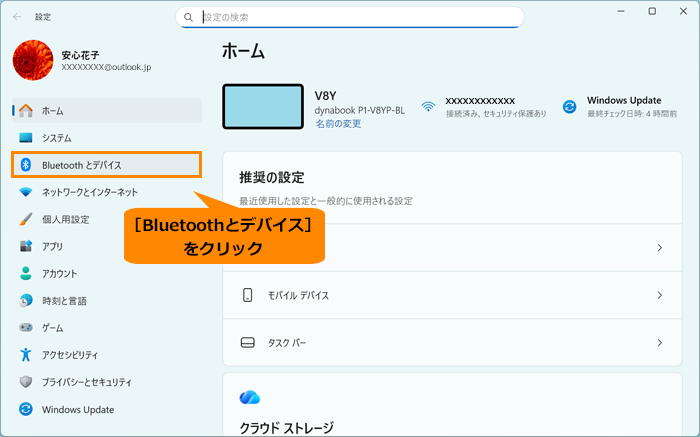The height and width of the screenshot is (437, 700).
Task: Open ゲーム settings page
Action: pos(107,328)
